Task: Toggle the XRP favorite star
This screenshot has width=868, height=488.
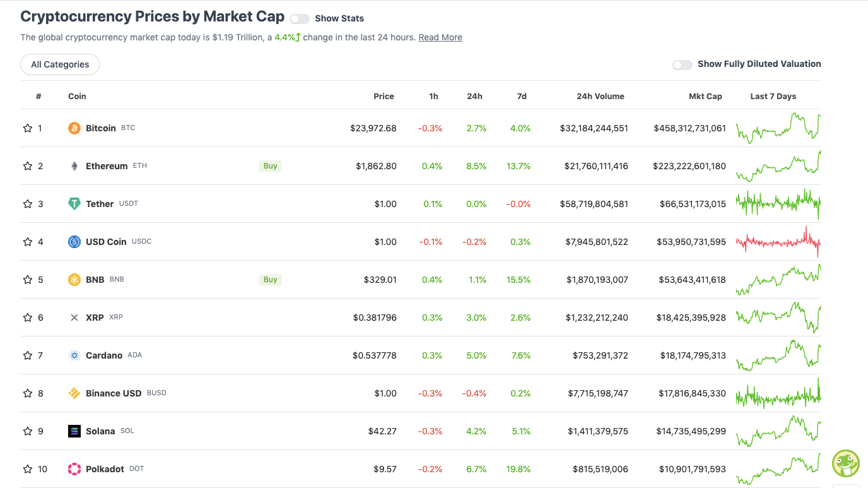Action: point(28,318)
